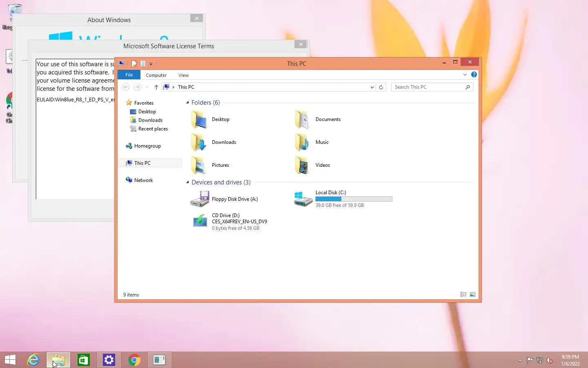Open the address bar history dropdown

tap(372, 87)
